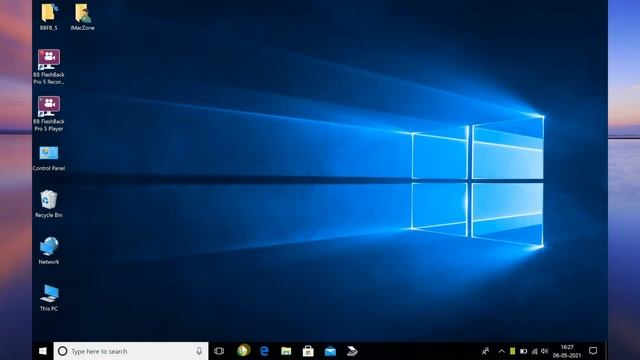Open the network signal tray icon
The width and height of the screenshot is (640, 360).
534,351
